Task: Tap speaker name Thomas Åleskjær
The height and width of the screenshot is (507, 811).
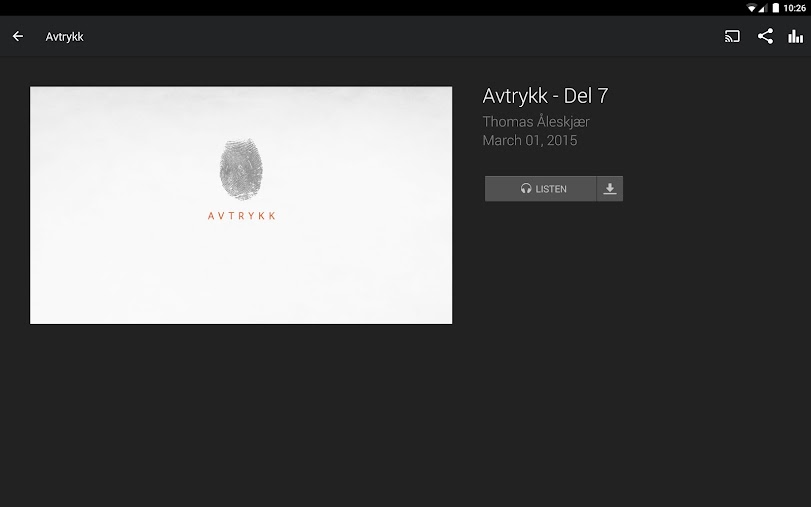Action: [536, 122]
